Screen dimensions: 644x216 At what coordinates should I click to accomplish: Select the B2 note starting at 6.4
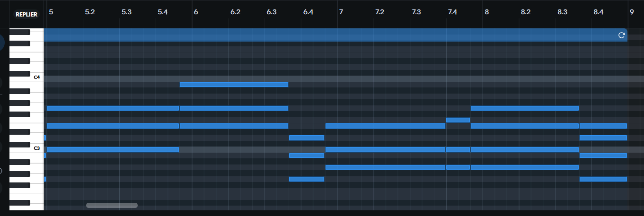click(x=307, y=155)
